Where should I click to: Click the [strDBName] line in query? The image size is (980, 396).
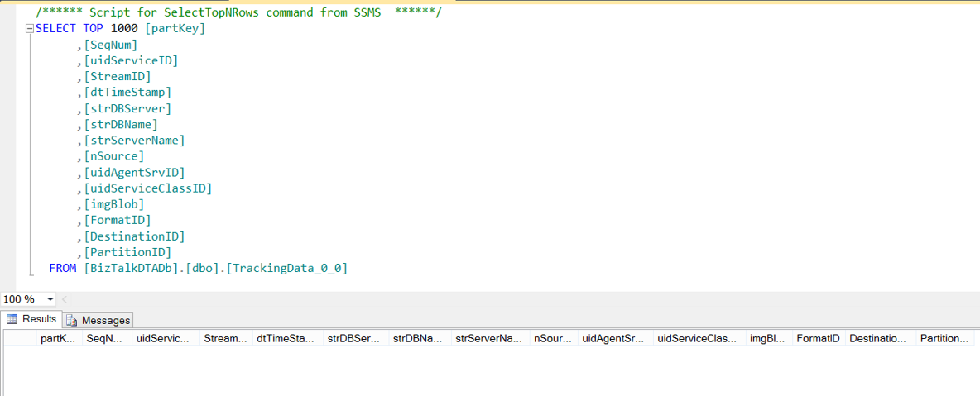coord(120,125)
